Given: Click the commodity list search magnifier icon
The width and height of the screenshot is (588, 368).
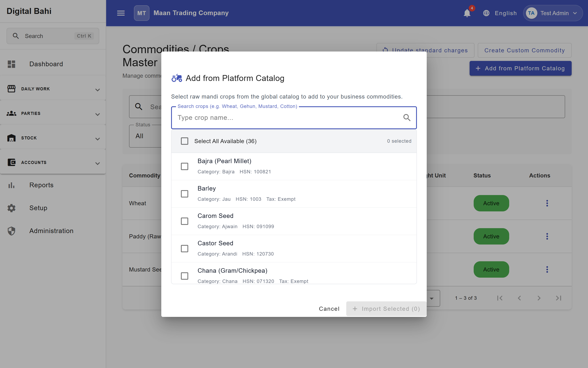Looking at the screenshot, I should click(139, 107).
